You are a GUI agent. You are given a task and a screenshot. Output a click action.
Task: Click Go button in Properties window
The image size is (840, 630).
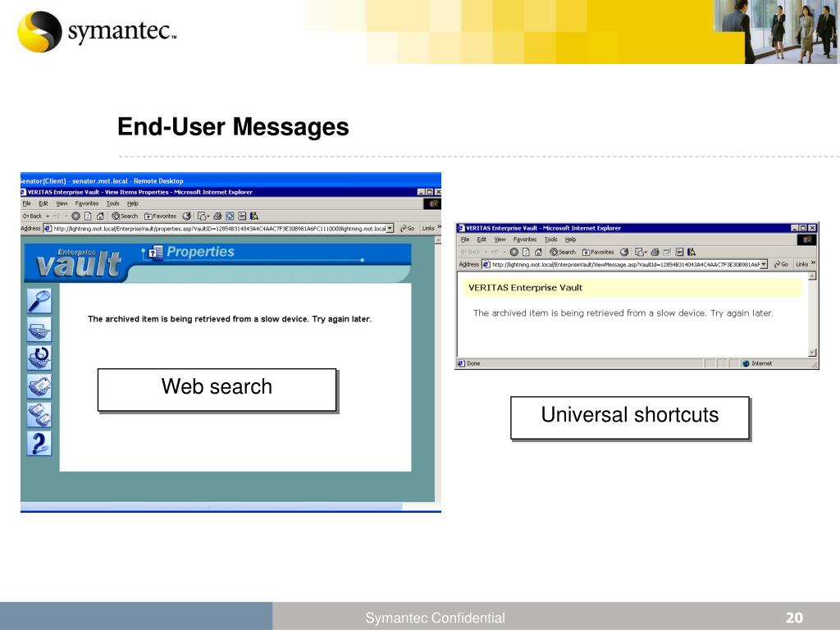[x=407, y=228]
